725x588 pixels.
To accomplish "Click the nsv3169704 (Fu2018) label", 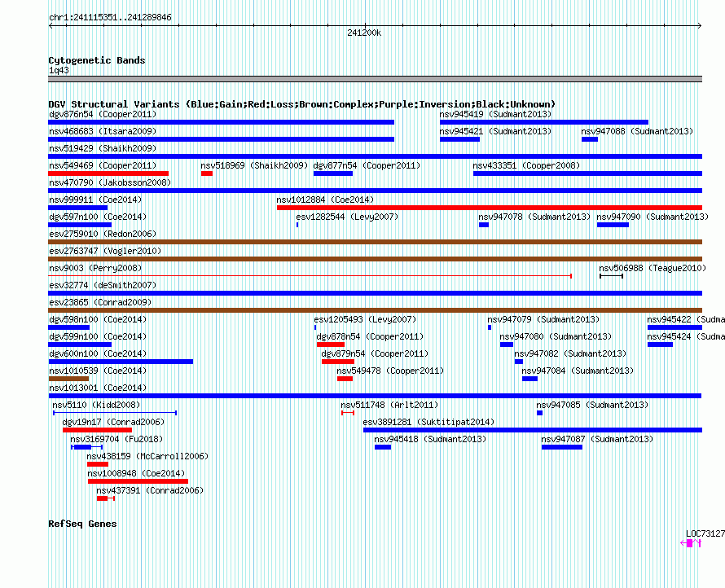I will (x=116, y=439).
